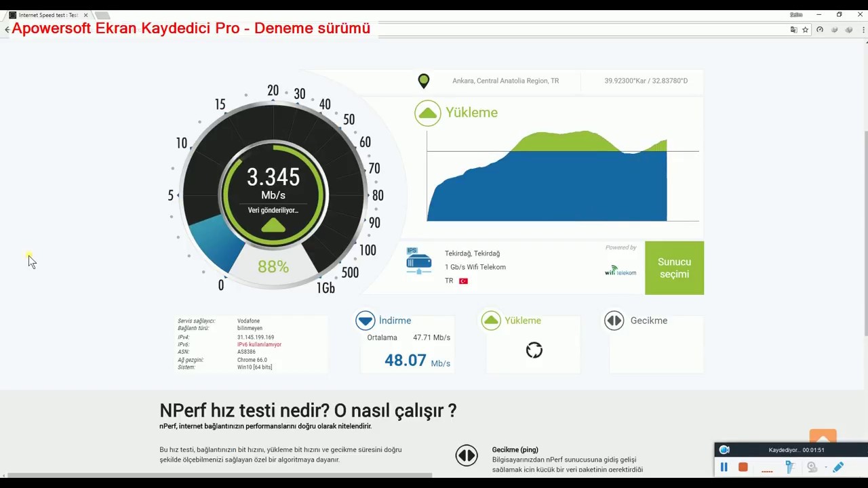The width and height of the screenshot is (868, 488).
Task: Click the Vodafone service provider text
Action: pyautogui.click(x=248, y=321)
